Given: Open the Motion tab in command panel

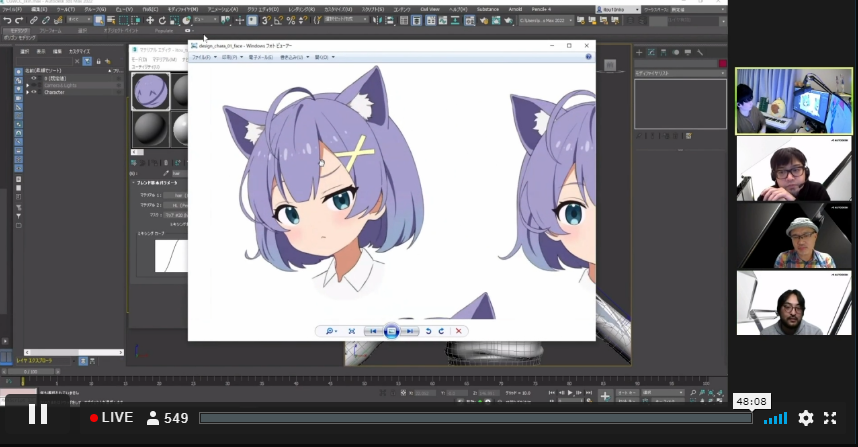Looking at the screenshot, I should tap(676, 53).
